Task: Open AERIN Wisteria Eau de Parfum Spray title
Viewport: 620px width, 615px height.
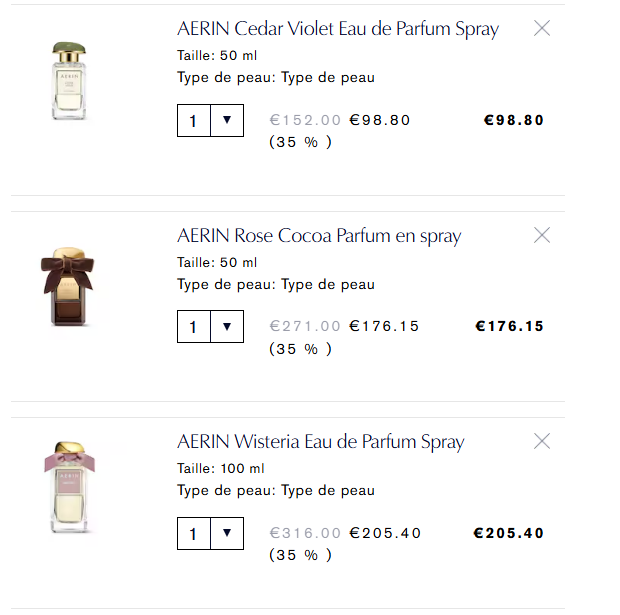Action: tap(320, 442)
